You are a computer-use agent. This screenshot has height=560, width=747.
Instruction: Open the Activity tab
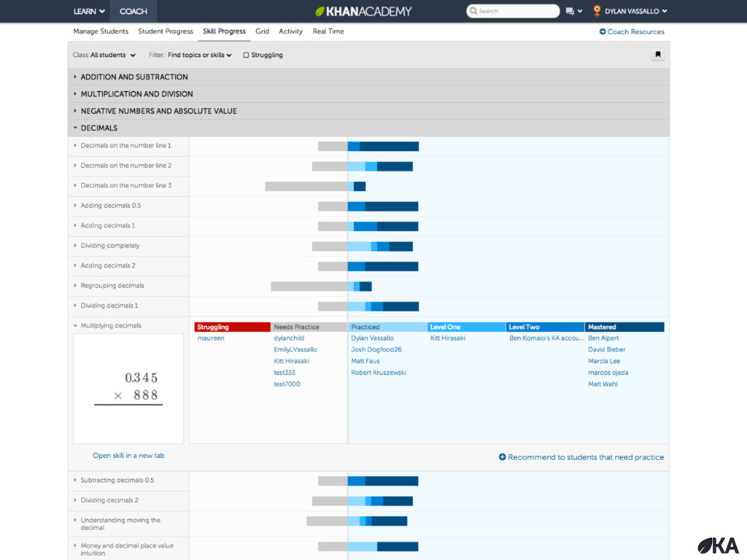[290, 31]
